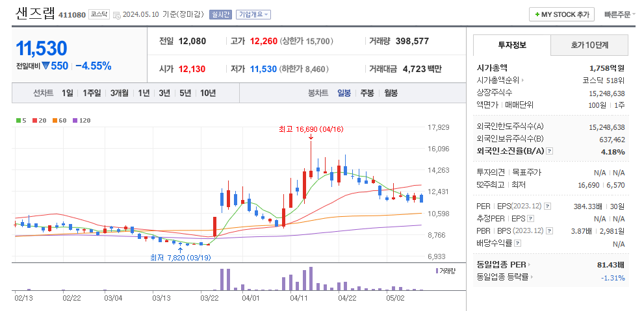Click help icon next to 배당수익률
The image size is (644, 311).
click(x=518, y=243)
